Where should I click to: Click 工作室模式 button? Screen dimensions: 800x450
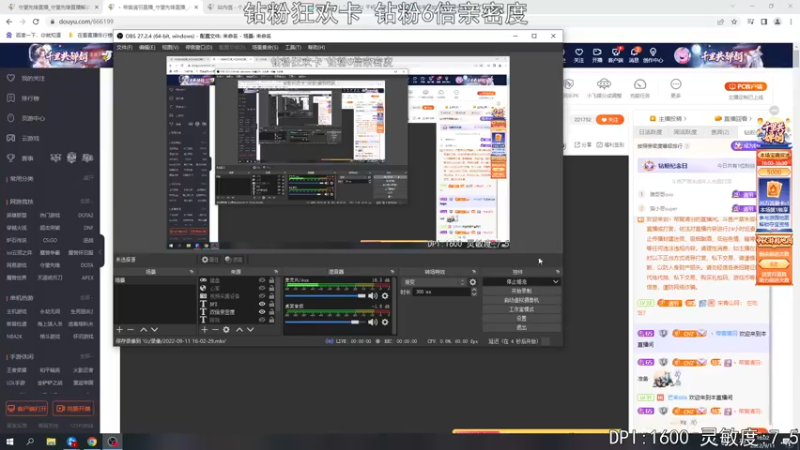pyautogui.click(x=521, y=309)
